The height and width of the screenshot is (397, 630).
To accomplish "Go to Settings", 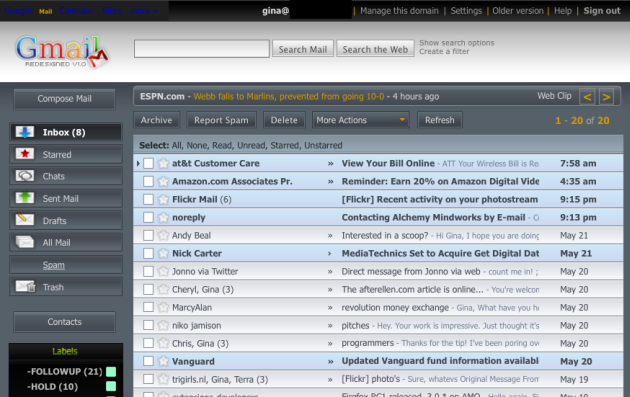I will pos(466,11).
